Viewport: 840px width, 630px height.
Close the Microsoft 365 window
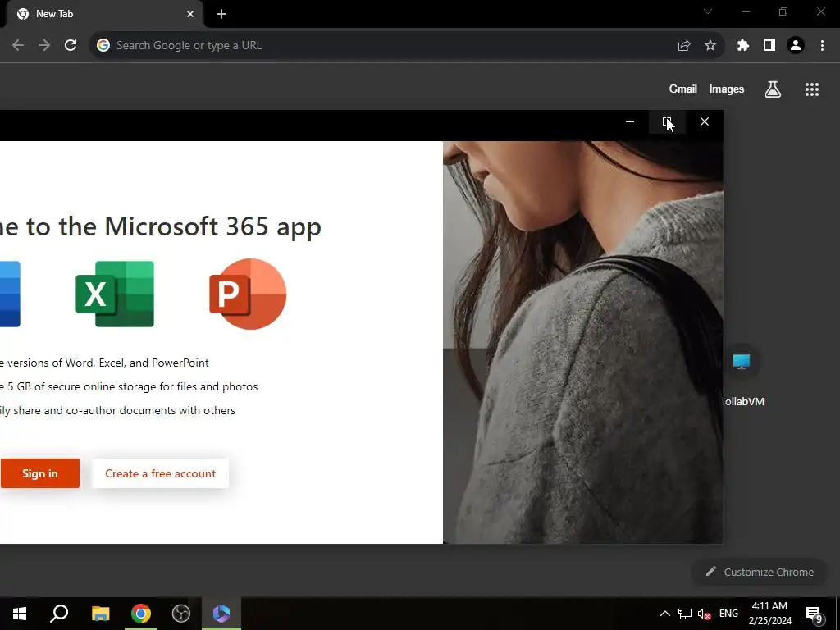[x=705, y=122]
